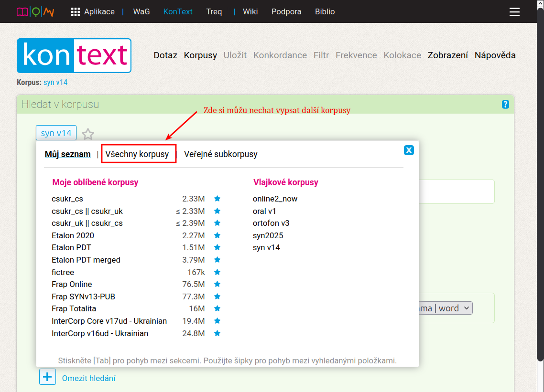Switch to Všechny korpusy tab
The image size is (544, 392).
(x=137, y=154)
